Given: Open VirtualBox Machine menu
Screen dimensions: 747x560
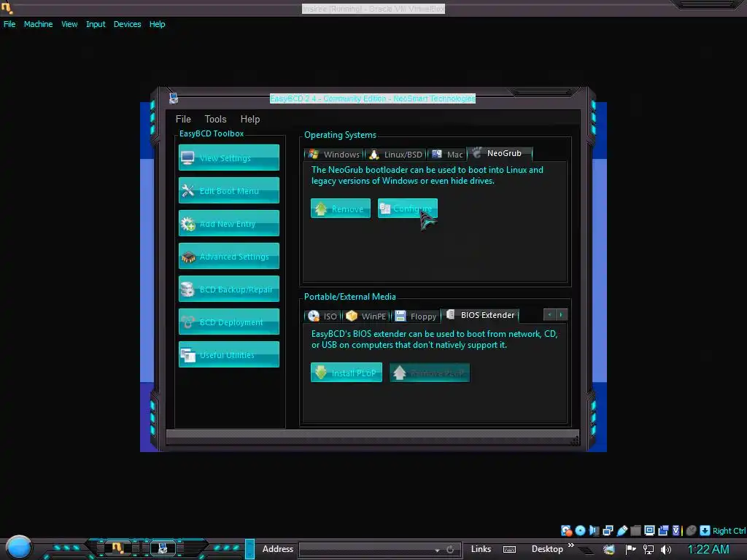Looking at the screenshot, I should tap(38, 24).
